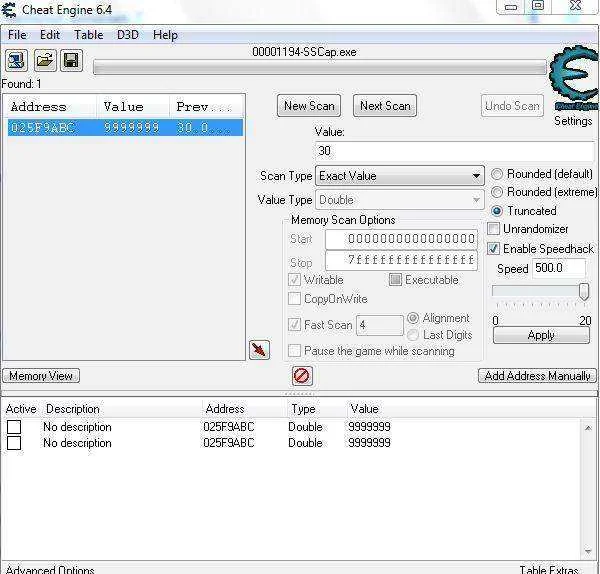Click the Stop address field
The image size is (600, 574).
[401, 261]
